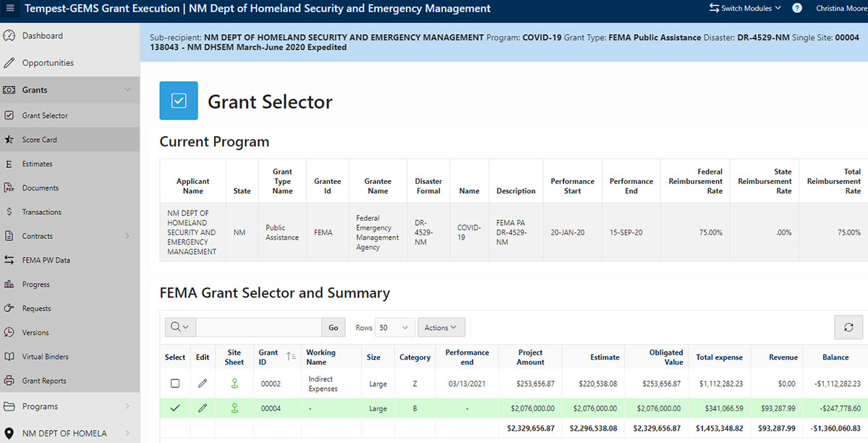Open Score Card in the sidebar
This screenshot has height=443, width=868.
click(40, 140)
